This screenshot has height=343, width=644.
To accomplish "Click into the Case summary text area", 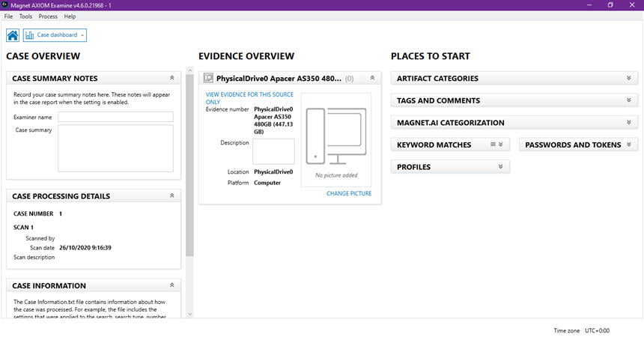I will pos(115,148).
